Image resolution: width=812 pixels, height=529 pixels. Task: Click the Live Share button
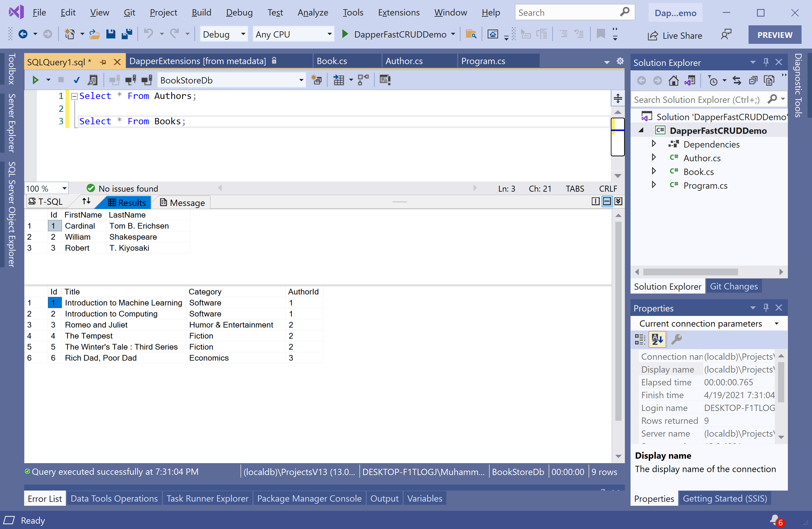pyautogui.click(x=676, y=35)
